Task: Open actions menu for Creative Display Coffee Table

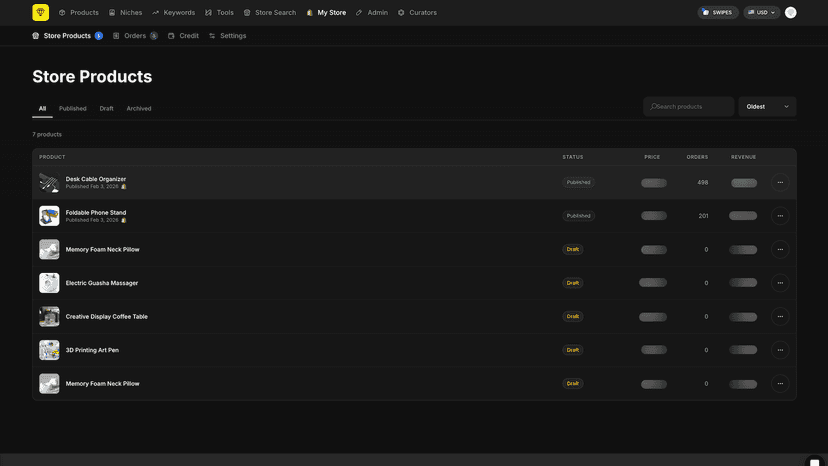Action: pyautogui.click(x=780, y=316)
